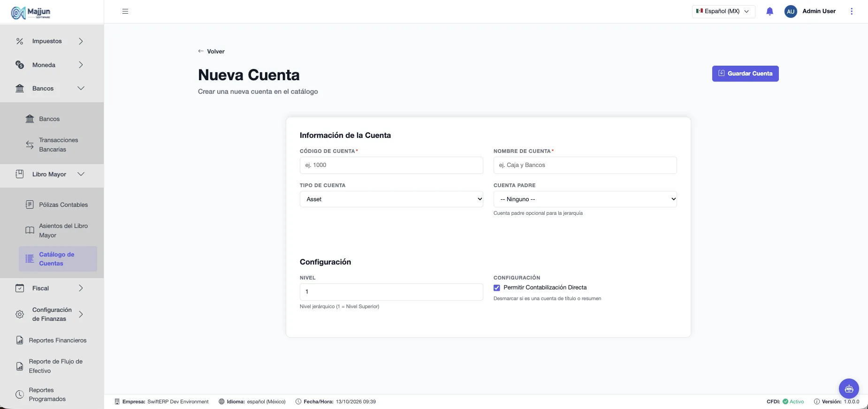The width and height of the screenshot is (868, 409).
Task: Click the Reportes Programados clock icon
Action: 20,394
